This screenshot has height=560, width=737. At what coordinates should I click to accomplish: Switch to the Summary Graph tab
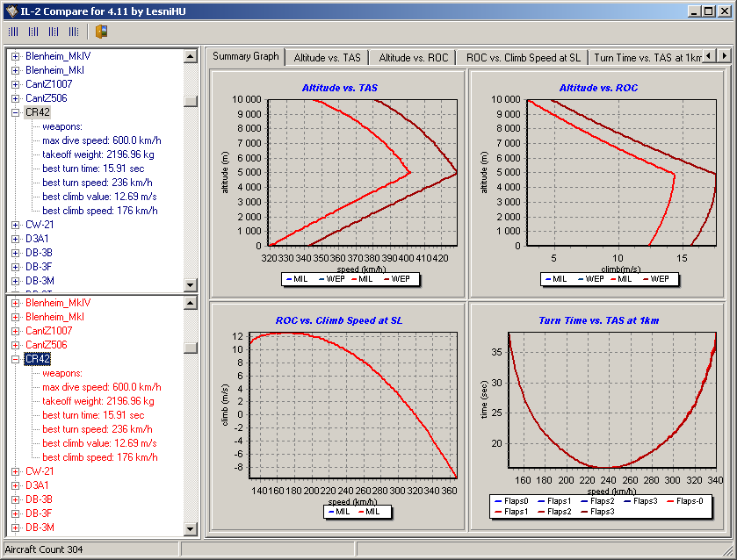coord(245,56)
